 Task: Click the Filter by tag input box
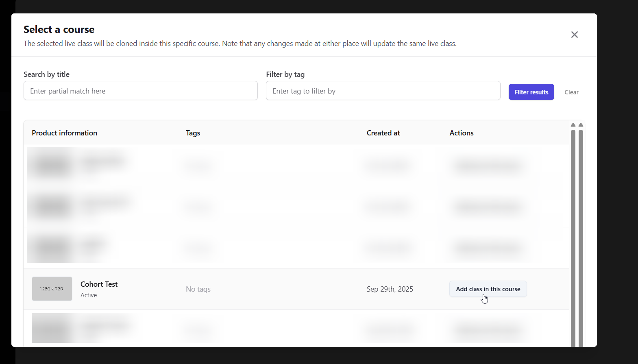pos(383,91)
